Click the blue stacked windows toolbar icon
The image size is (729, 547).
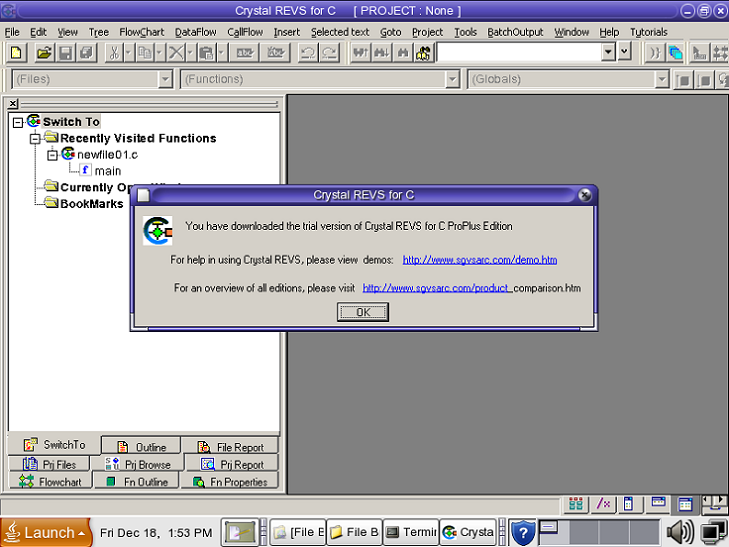pos(676,53)
